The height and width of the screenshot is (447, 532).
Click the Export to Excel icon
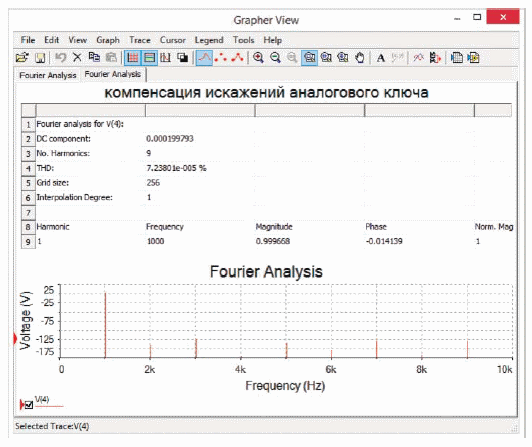click(x=457, y=57)
